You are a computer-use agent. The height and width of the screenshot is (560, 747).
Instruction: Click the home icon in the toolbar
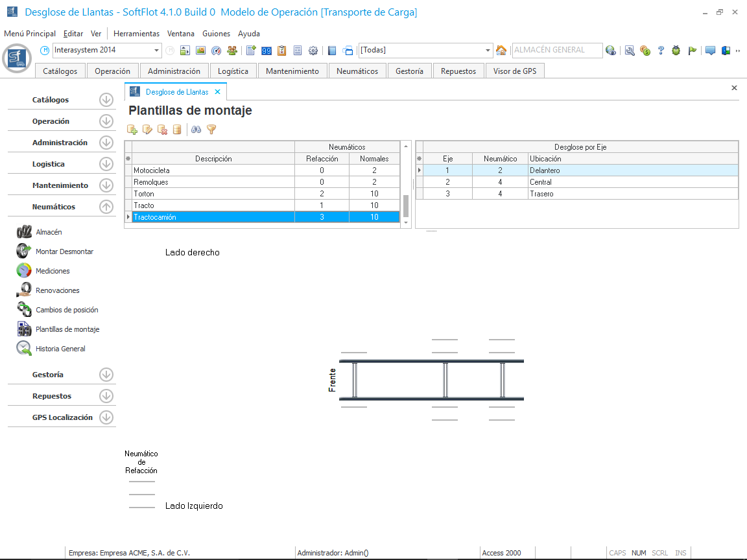tap(501, 51)
